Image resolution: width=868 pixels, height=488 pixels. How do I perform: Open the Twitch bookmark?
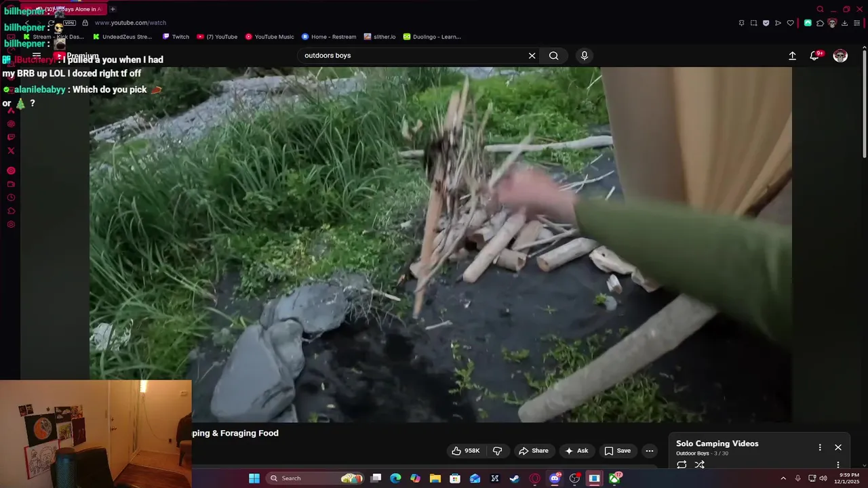coord(176,37)
